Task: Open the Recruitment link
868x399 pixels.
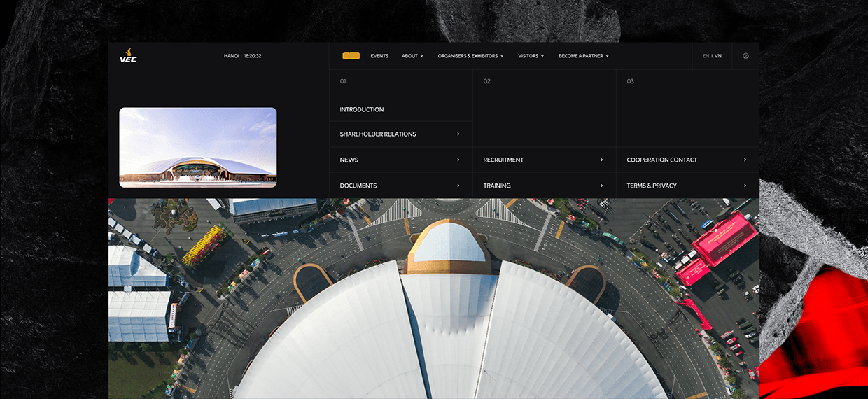Action: pos(503,160)
